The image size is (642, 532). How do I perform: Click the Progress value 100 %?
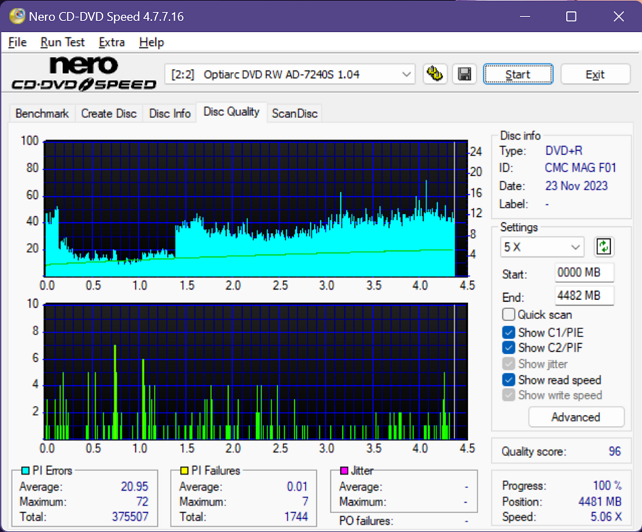607,485
